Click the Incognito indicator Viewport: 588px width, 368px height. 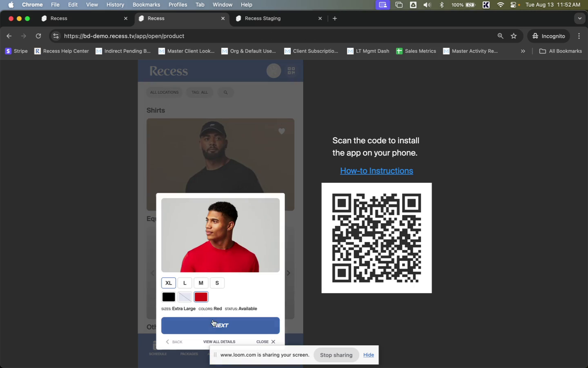click(x=548, y=36)
